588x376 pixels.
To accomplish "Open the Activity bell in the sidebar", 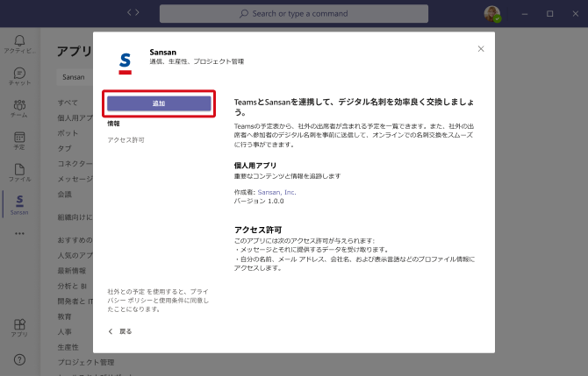I will (x=19, y=44).
